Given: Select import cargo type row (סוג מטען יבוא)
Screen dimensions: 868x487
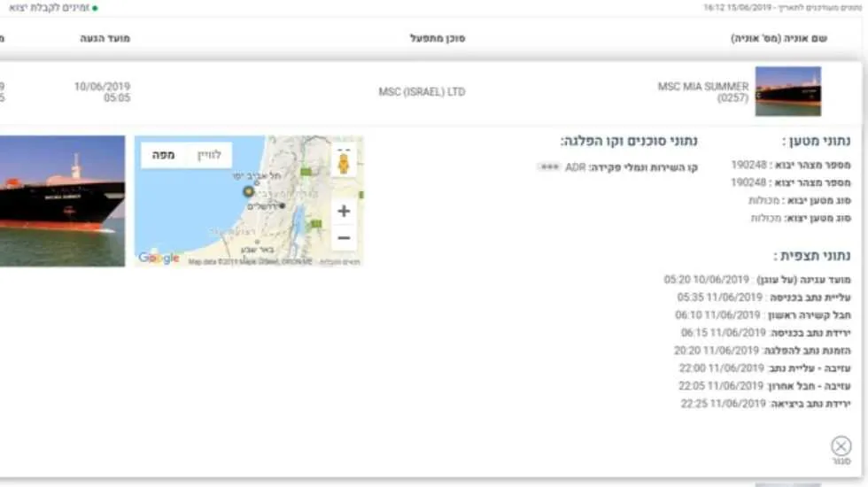Looking at the screenshot, I should click(799, 200).
